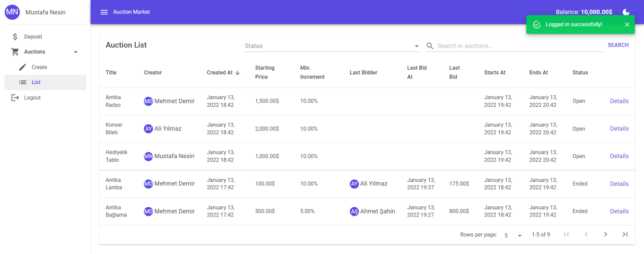
Task: Open Details for Antika Lamba
Action: [x=619, y=184]
